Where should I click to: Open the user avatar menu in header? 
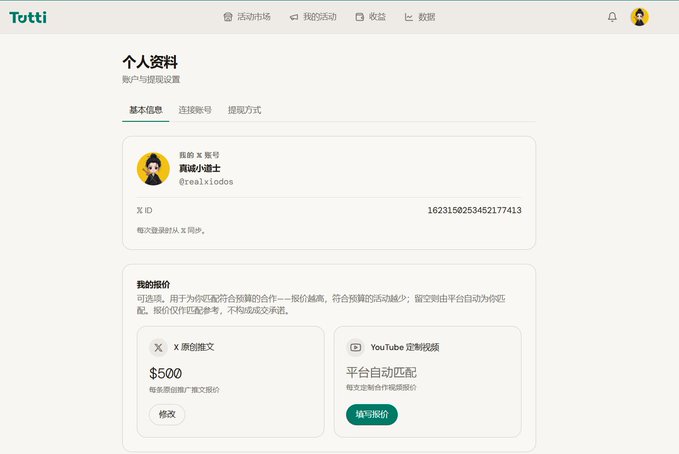coord(639,17)
